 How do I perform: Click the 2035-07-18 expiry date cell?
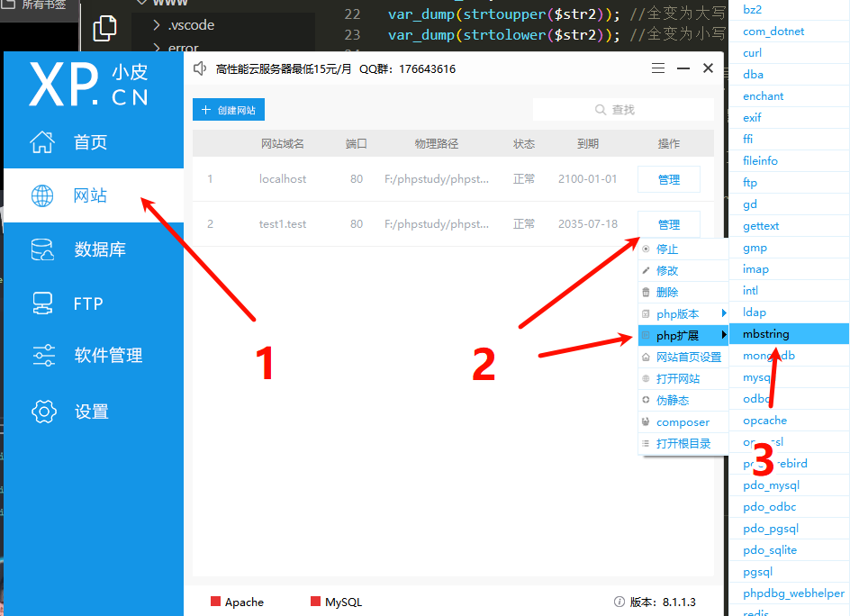[588, 224]
